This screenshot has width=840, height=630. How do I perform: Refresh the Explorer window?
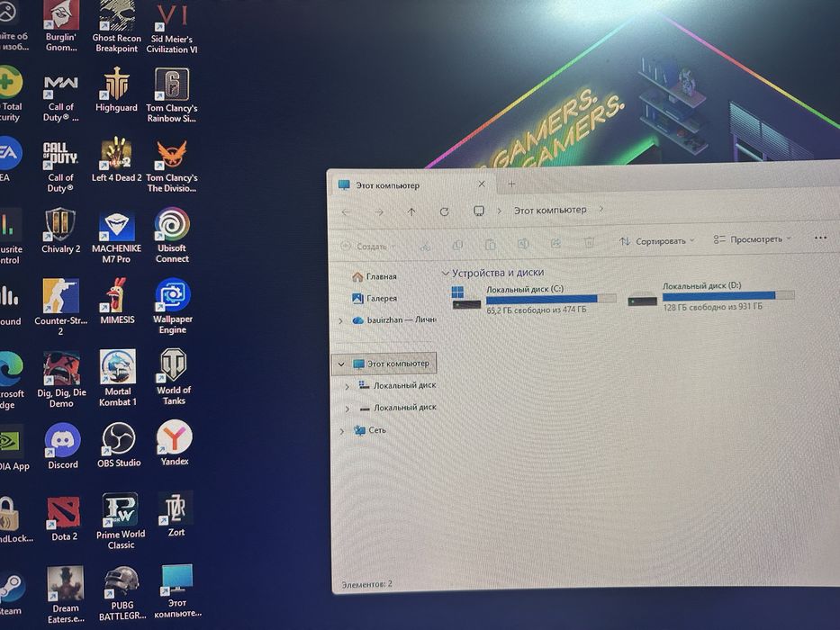(444, 212)
